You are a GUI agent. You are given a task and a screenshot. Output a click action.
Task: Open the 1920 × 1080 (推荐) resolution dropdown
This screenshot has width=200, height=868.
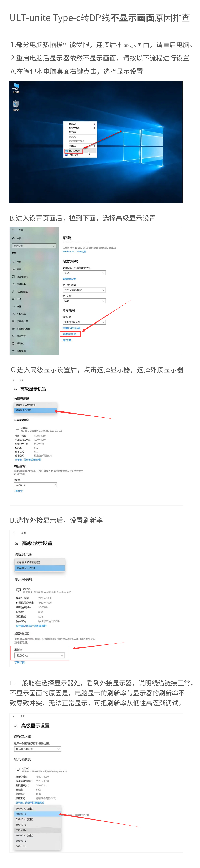click(84, 290)
